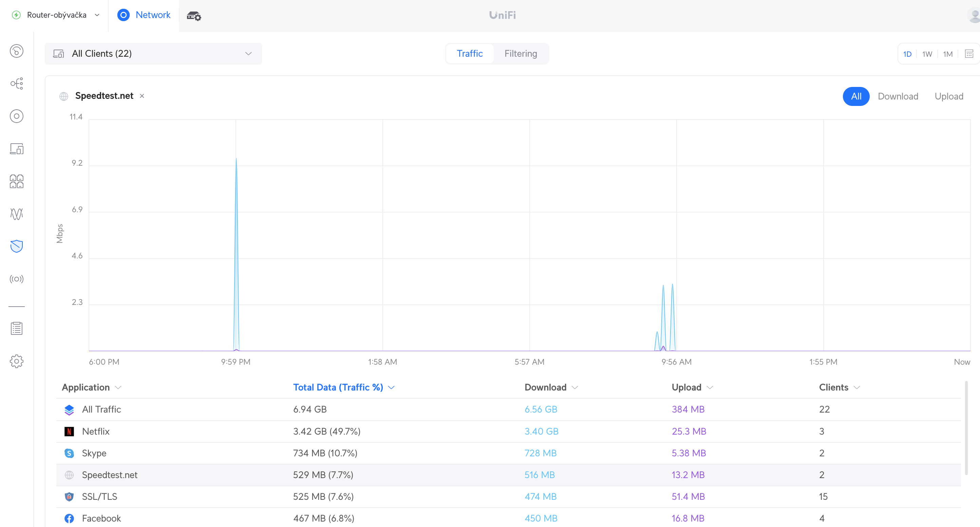Screen dimensions: 980x527
Task: Select the Skype row
Action: click(508, 453)
